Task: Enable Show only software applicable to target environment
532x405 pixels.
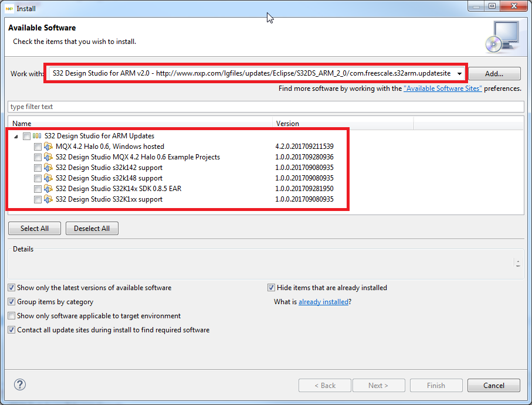Action: pyautogui.click(x=12, y=316)
